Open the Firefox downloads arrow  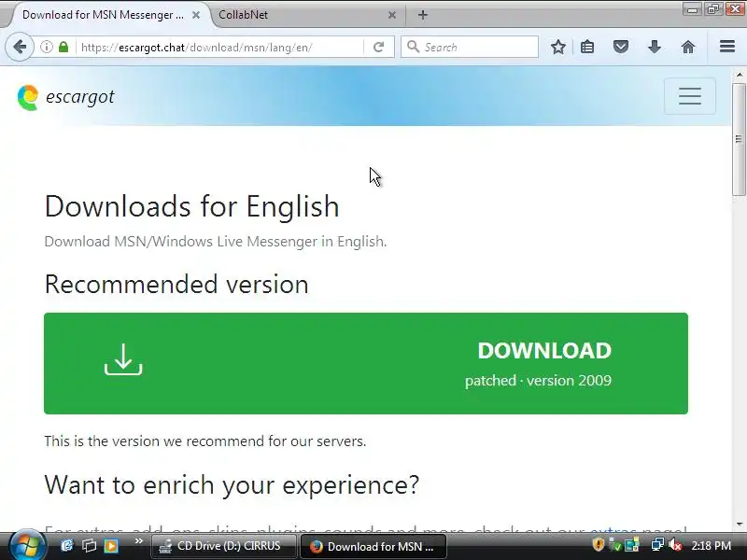[655, 48]
